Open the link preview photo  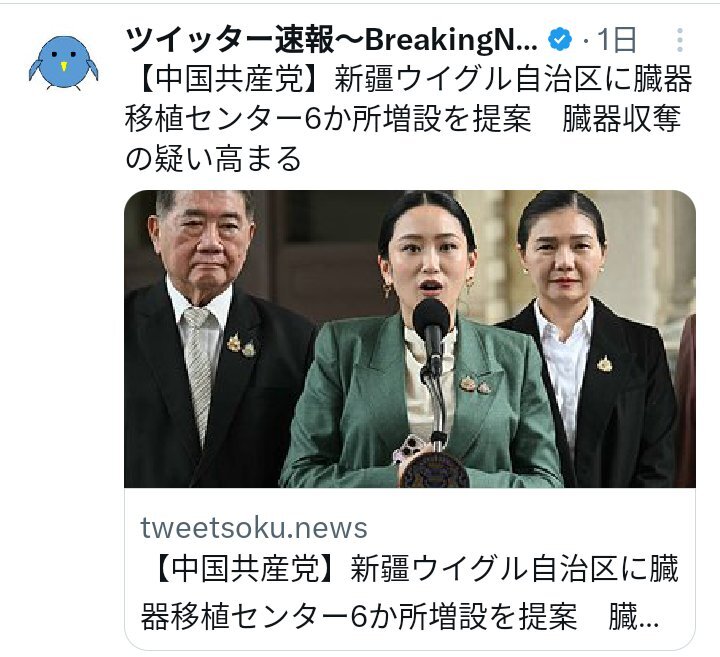tap(410, 339)
